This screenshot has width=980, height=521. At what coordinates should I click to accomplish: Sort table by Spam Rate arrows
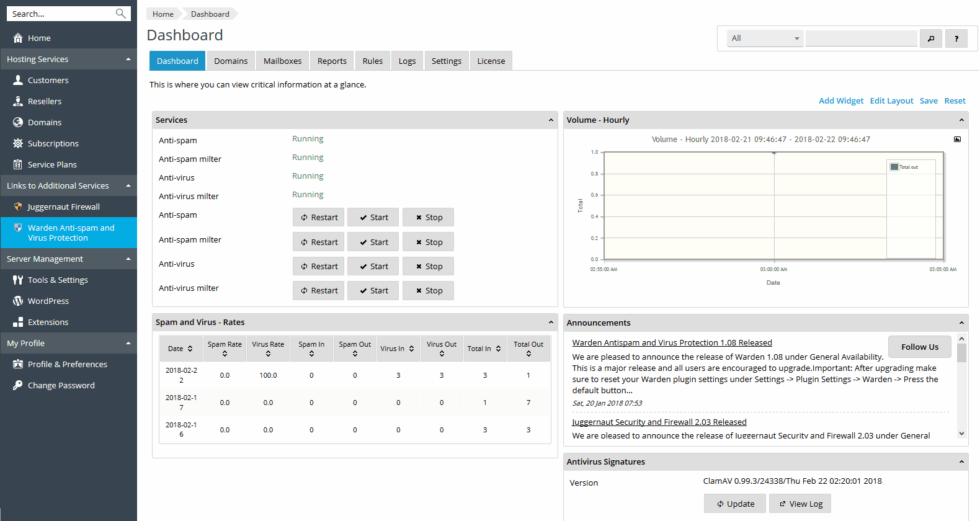coord(225,354)
